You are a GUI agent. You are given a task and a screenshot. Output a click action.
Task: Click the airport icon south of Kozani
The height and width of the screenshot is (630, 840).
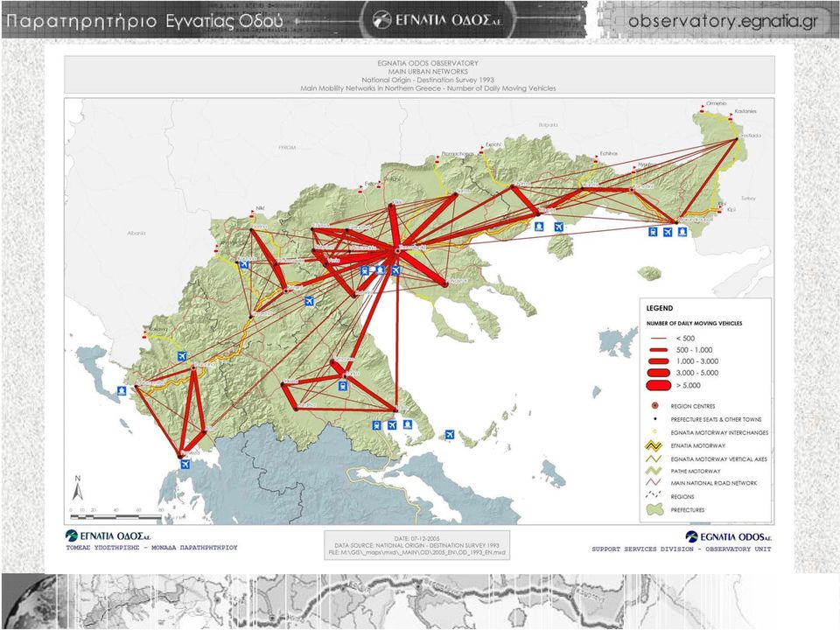309,301
